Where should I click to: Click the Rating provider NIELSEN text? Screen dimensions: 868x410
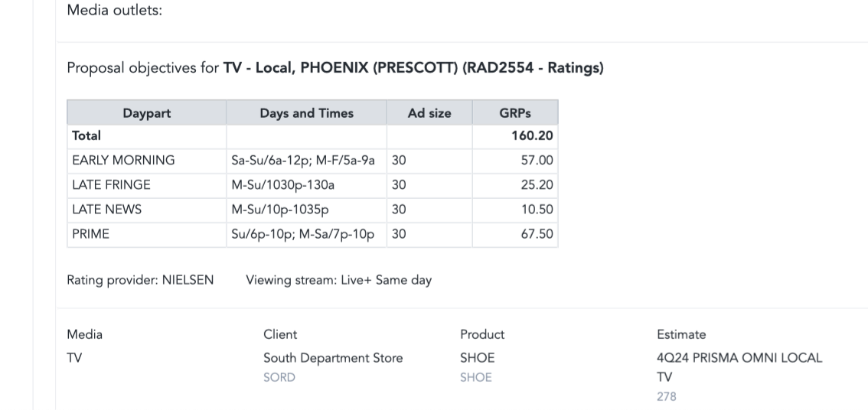click(x=140, y=280)
